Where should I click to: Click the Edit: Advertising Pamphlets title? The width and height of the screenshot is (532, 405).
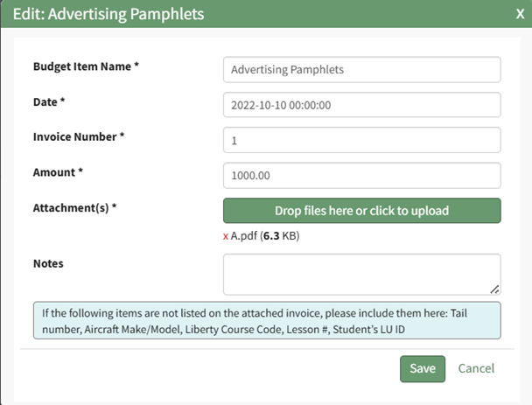click(108, 14)
